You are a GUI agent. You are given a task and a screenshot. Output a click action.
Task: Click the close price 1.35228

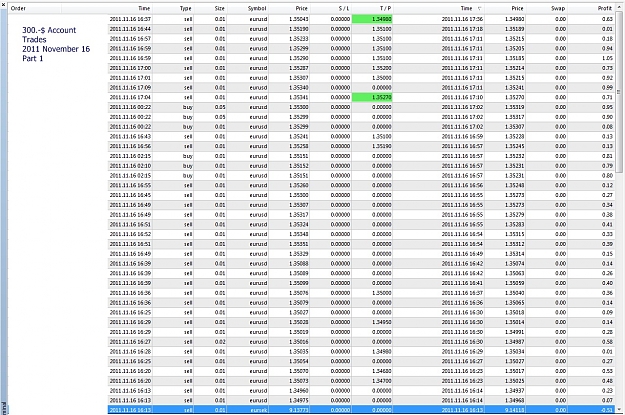515,136
